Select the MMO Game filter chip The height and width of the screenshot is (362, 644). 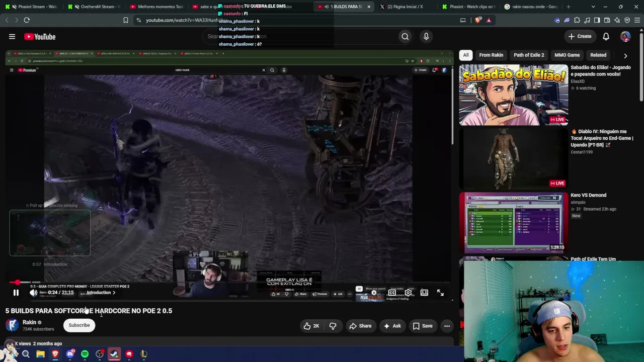click(567, 55)
